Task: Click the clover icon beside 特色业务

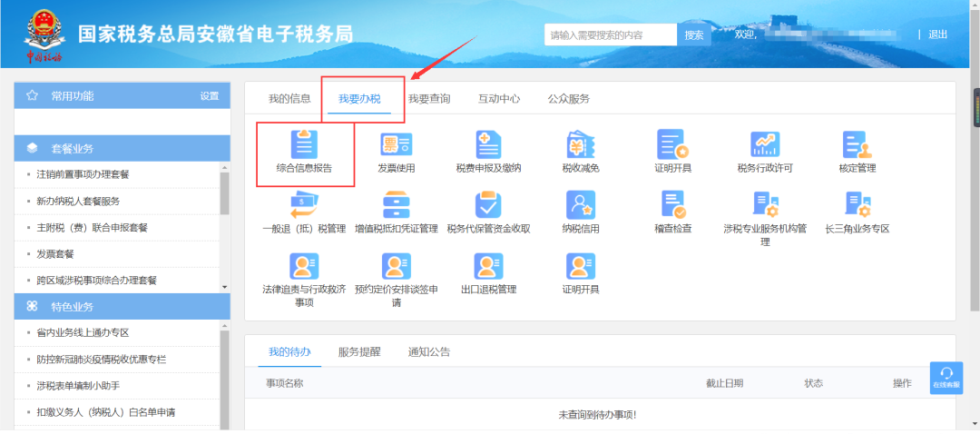Action: (x=32, y=306)
